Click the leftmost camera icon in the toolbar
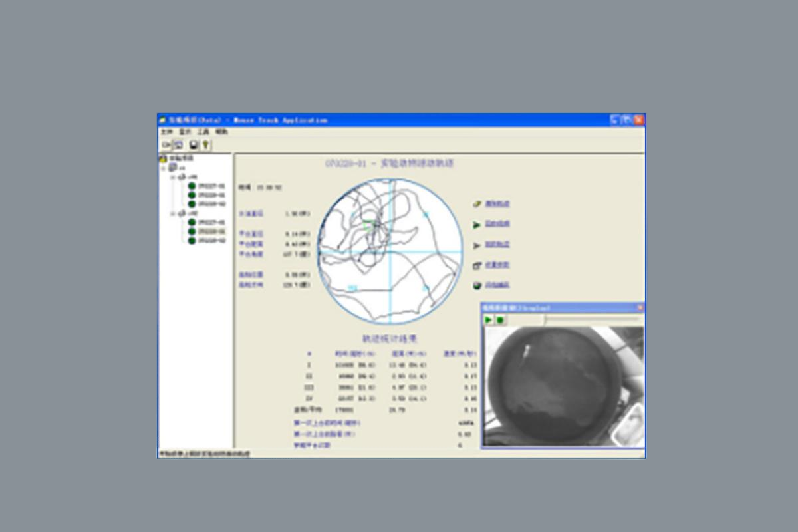Screen dimensions: 798x532 [x=166, y=144]
